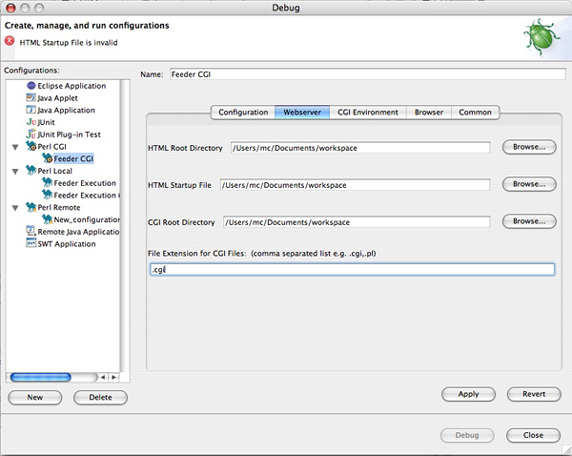Click the Close button at the bottom of the dialog

(533, 435)
